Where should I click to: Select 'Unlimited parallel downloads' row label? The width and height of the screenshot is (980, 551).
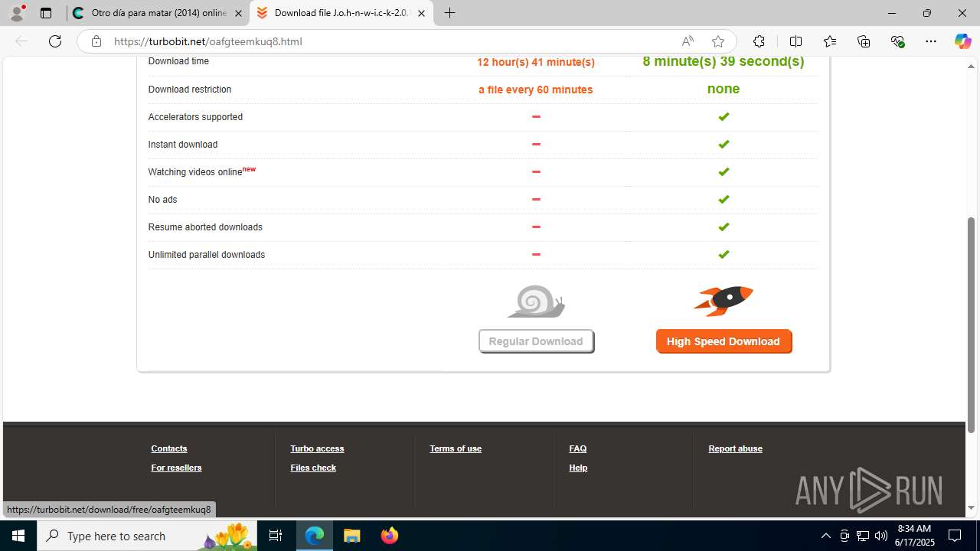[x=207, y=255]
